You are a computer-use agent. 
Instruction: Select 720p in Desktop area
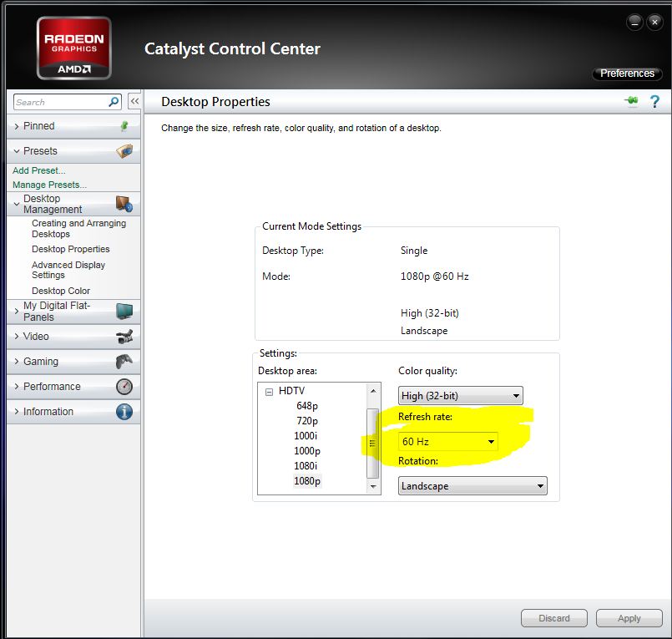[307, 421]
